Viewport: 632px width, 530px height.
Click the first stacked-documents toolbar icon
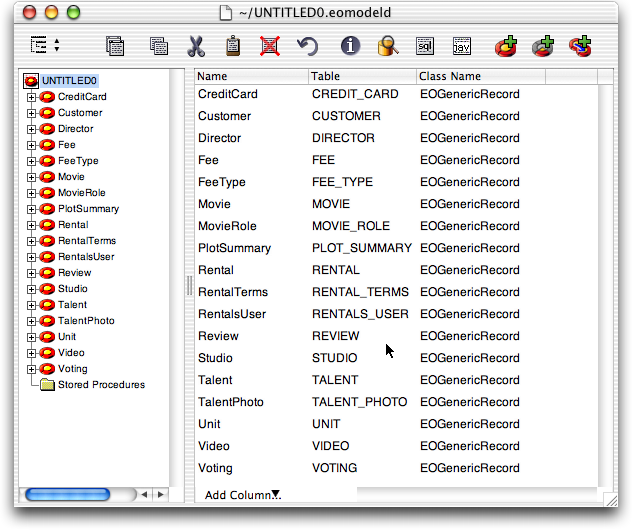115,46
